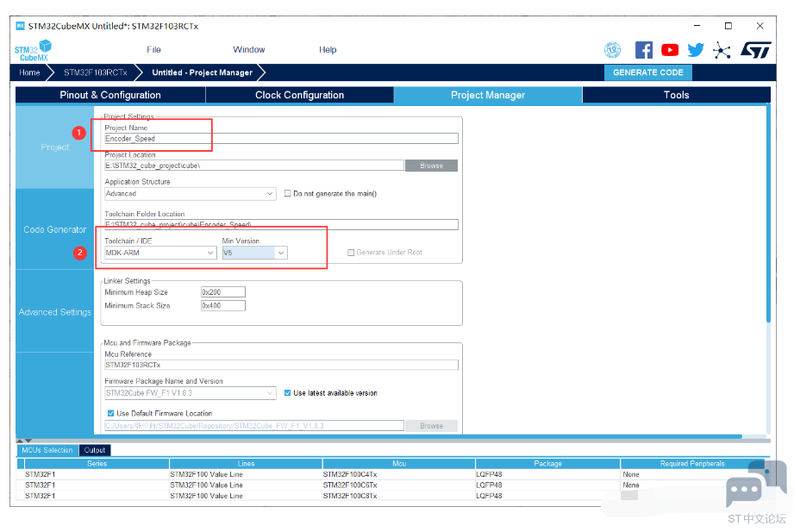Click the Project Name input field

281,139
